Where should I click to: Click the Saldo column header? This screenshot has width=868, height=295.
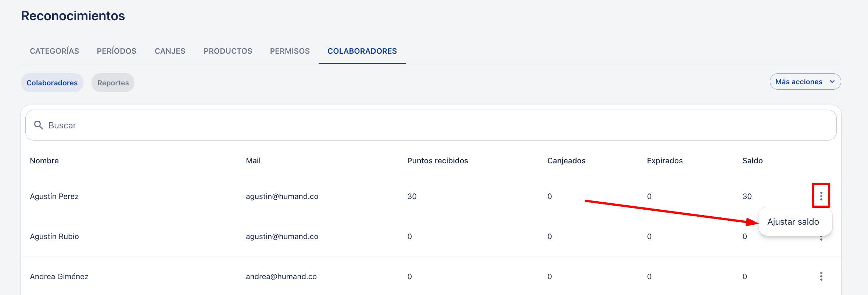(752, 161)
